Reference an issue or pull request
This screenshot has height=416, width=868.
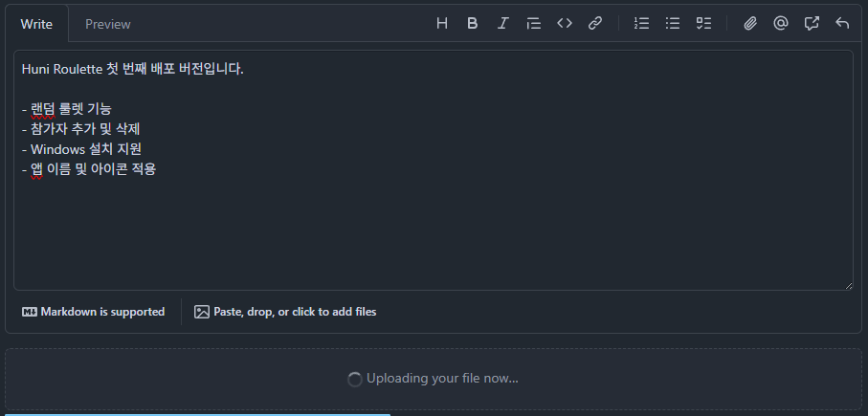tap(812, 23)
